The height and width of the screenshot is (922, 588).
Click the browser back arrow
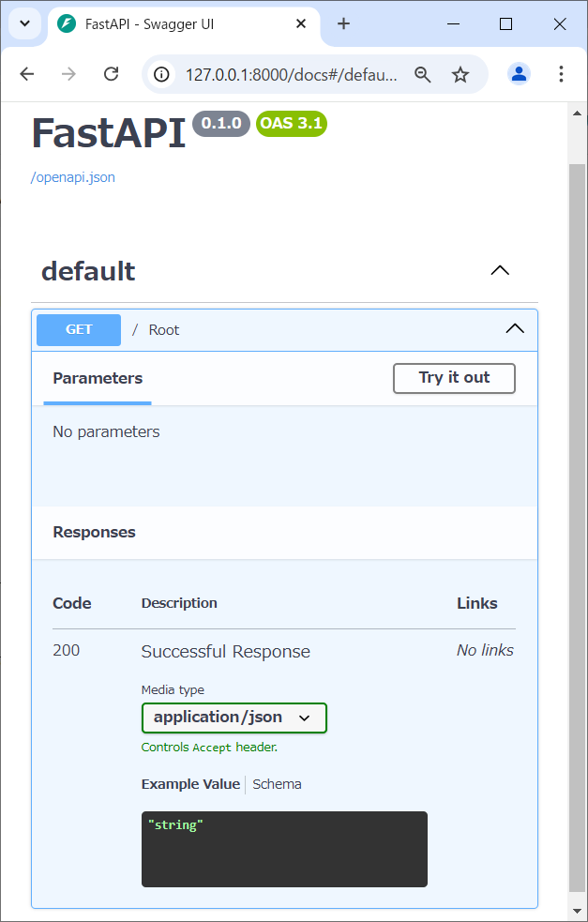point(28,73)
